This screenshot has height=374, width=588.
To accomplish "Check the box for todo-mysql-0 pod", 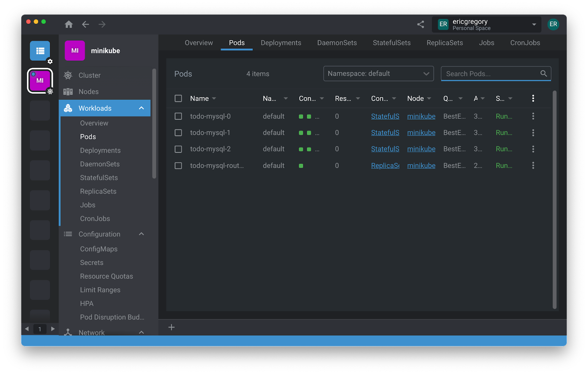I will pos(178,116).
